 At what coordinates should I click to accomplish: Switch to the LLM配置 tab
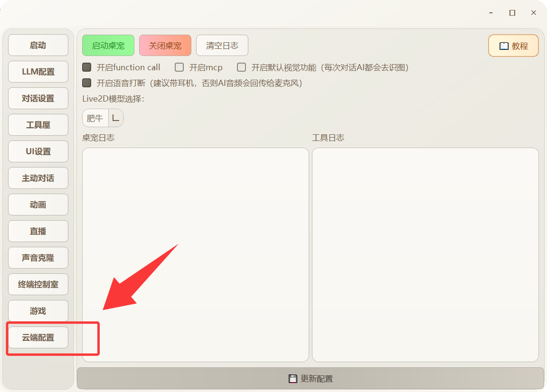(38, 72)
